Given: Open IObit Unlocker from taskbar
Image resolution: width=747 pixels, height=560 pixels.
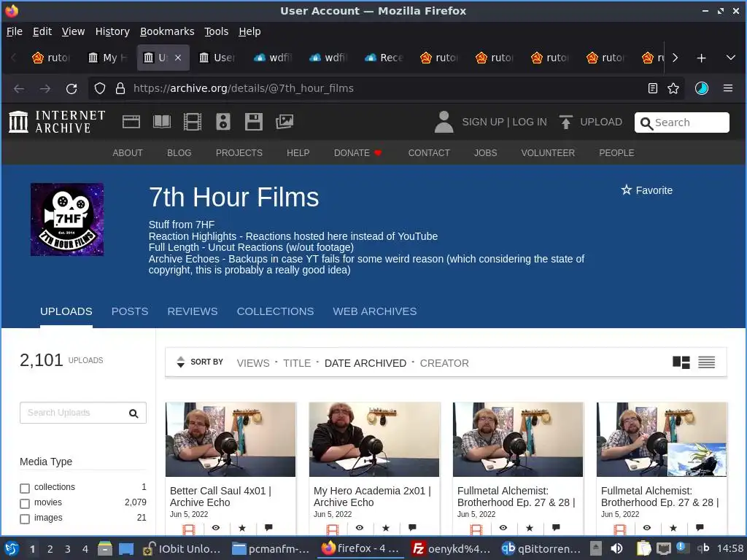Looking at the screenshot, I should click(182, 548).
